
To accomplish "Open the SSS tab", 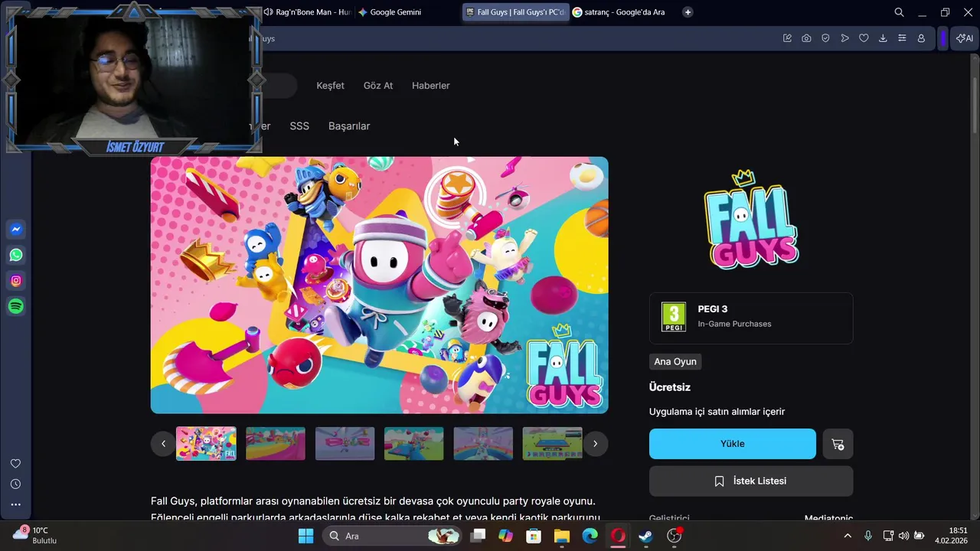I will (x=299, y=126).
